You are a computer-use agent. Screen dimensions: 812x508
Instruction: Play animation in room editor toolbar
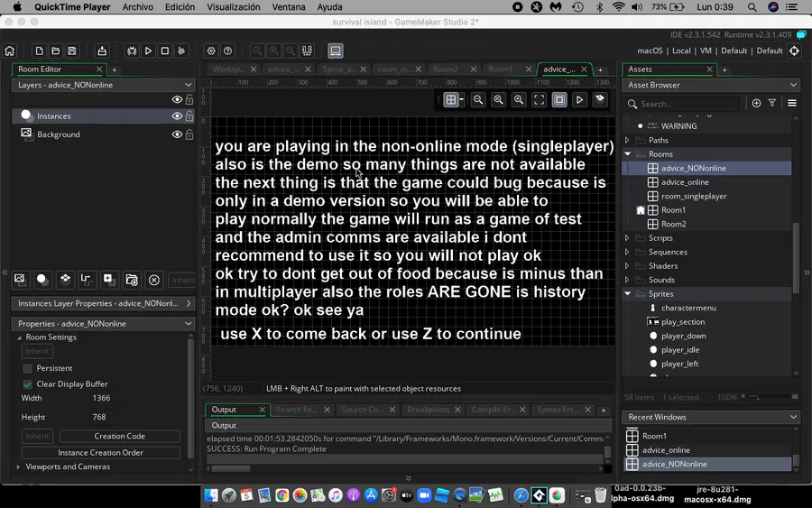click(579, 99)
